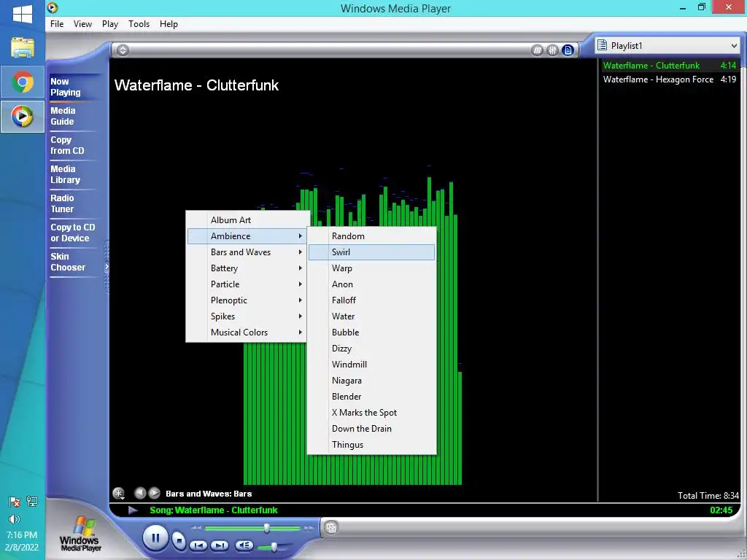Open the Tools menu

(139, 24)
